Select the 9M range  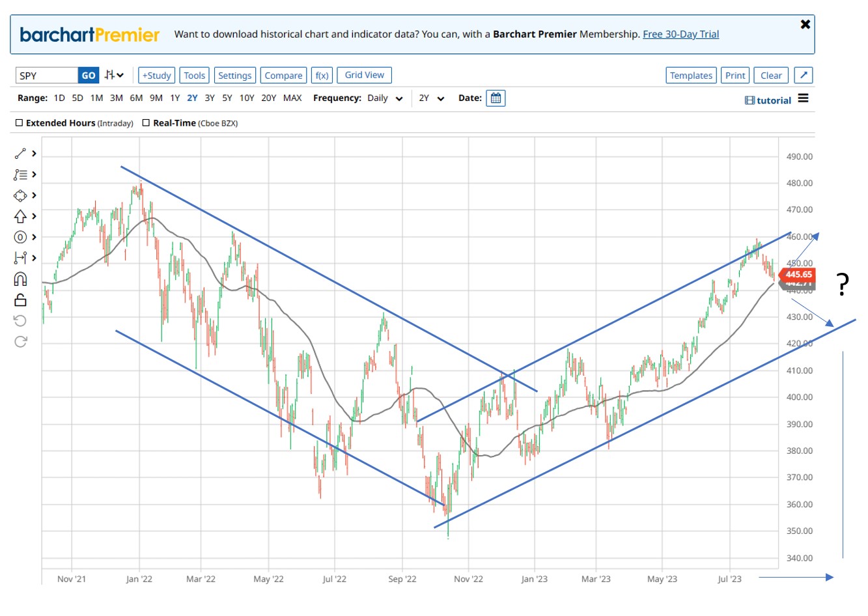coord(156,98)
